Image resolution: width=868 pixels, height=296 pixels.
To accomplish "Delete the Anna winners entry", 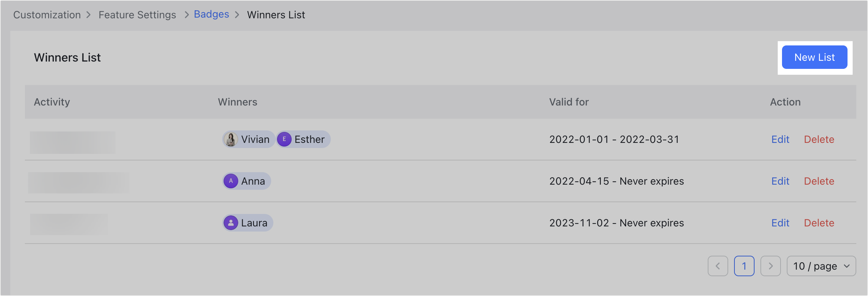I will (x=819, y=181).
